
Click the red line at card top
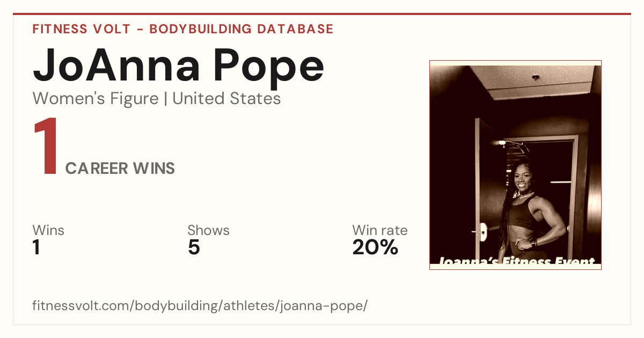click(x=322, y=14)
